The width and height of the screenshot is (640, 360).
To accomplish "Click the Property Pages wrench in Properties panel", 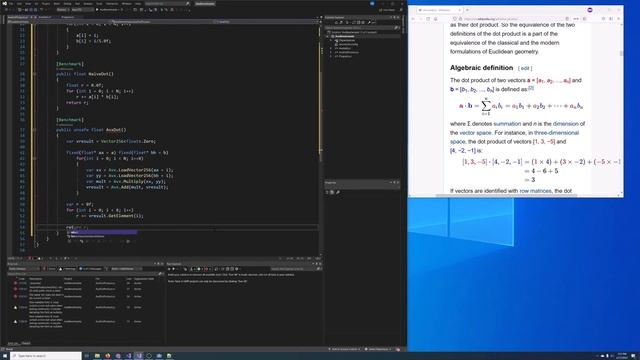I will pos(338,192).
